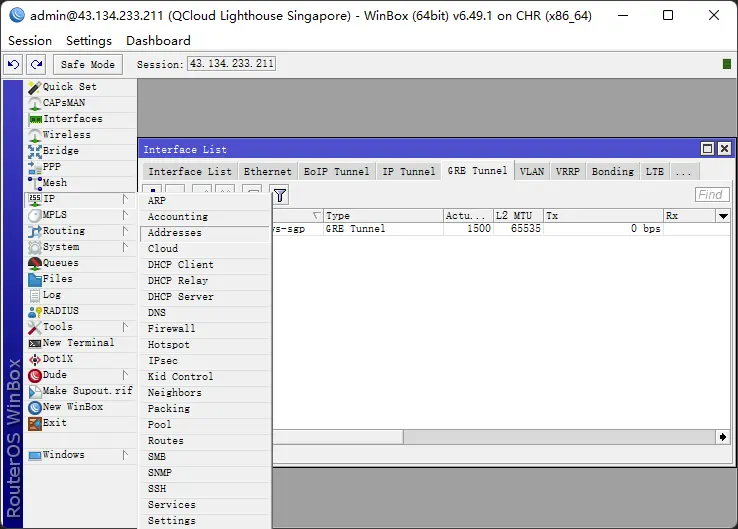738x529 pixels.
Task: Expand the Routing submenu arrow
Action: pyautogui.click(x=125, y=231)
